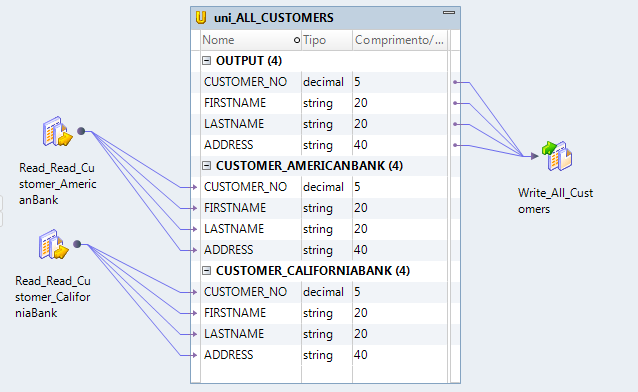Click length 40 of OUTPUT ADDRESS
Screen dimensions: 638x392
coord(361,145)
